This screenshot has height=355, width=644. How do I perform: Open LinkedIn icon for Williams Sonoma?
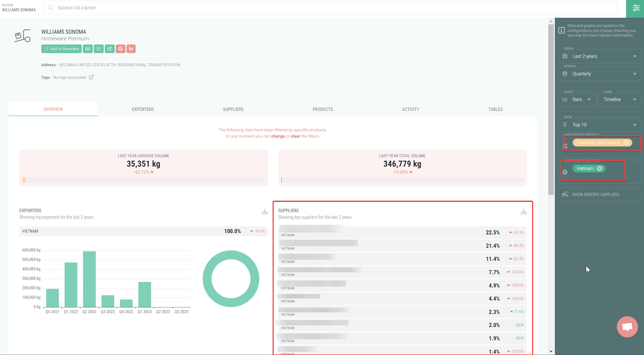tap(131, 49)
